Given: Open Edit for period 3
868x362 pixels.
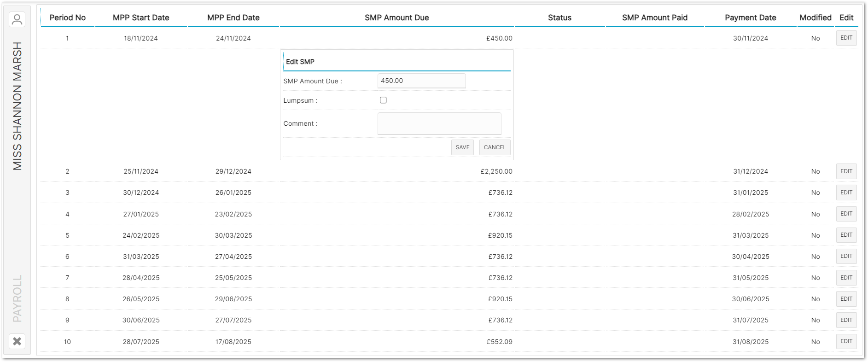Looking at the screenshot, I should (846, 193).
